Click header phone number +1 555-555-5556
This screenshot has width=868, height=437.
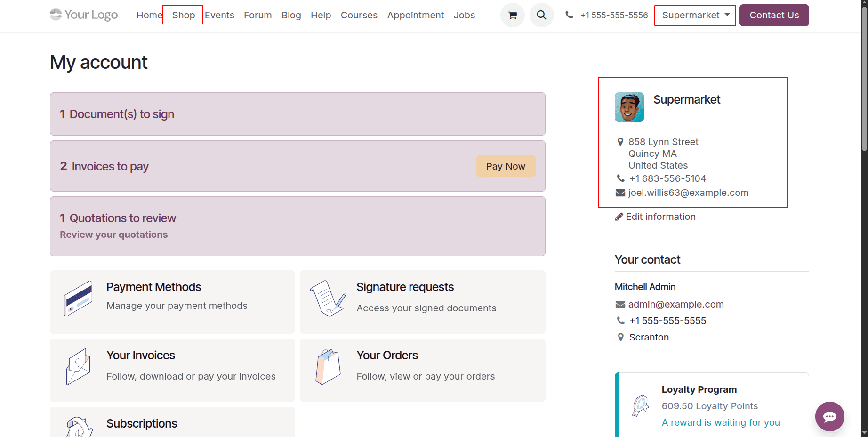[x=614, y=15]
